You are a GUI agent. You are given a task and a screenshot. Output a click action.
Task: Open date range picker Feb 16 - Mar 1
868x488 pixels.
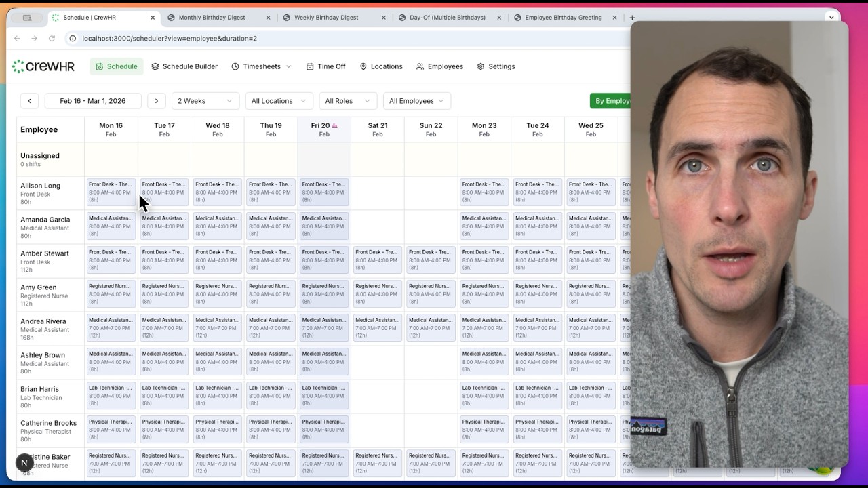coord(93,101)
